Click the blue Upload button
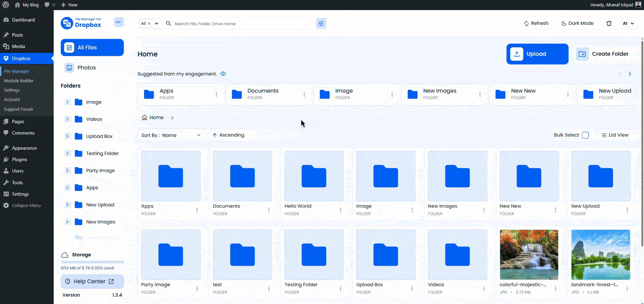The image size is (644, 304). pyautogui.click(x=537, y=54)
